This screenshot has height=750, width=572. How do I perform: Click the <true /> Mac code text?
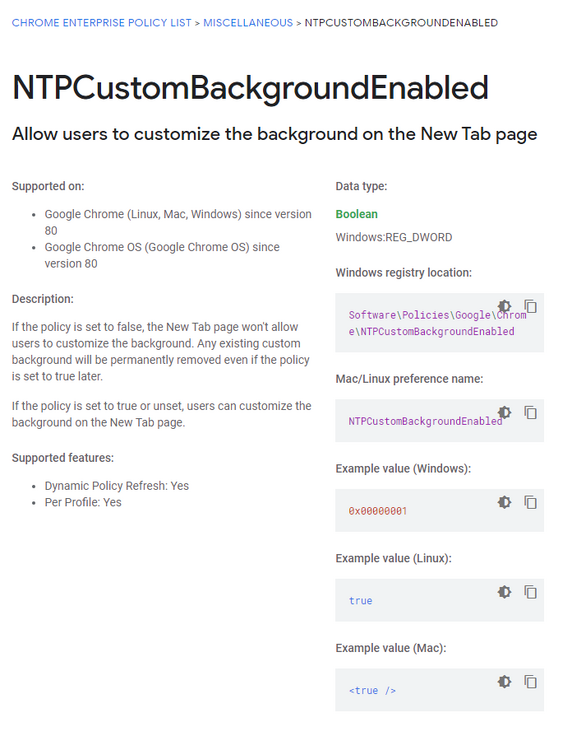point(372,691)
